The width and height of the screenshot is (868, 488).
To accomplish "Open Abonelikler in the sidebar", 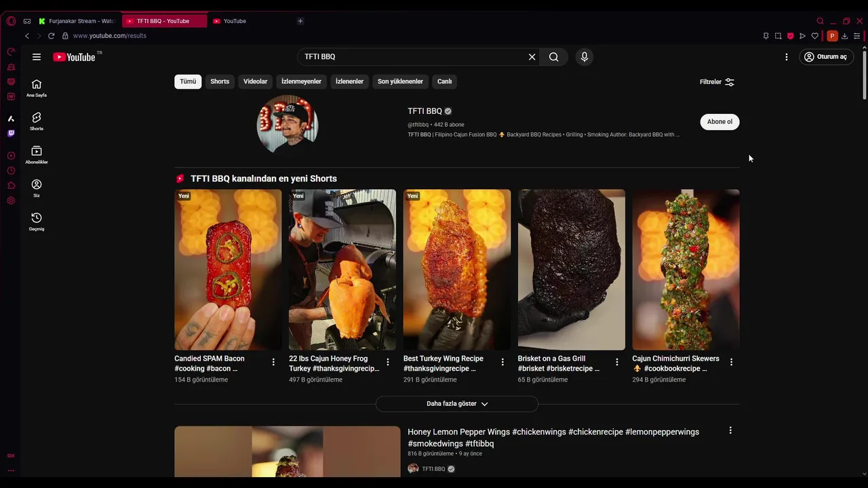I will coord(37,155).
